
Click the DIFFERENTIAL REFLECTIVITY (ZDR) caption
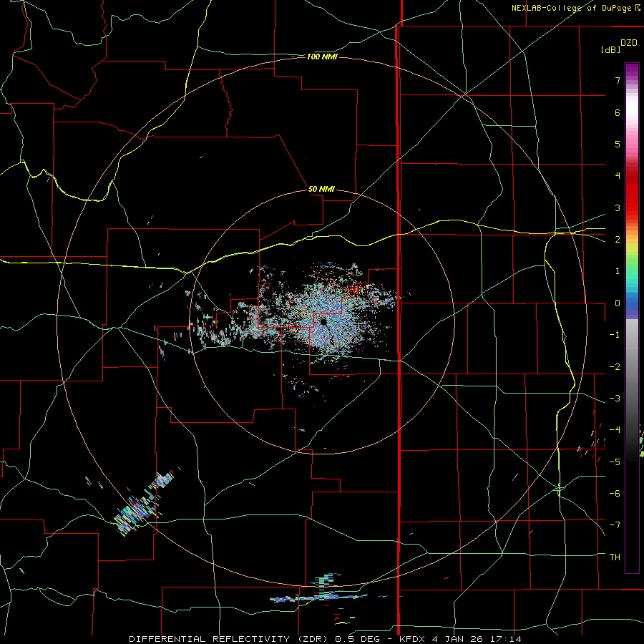228,639
